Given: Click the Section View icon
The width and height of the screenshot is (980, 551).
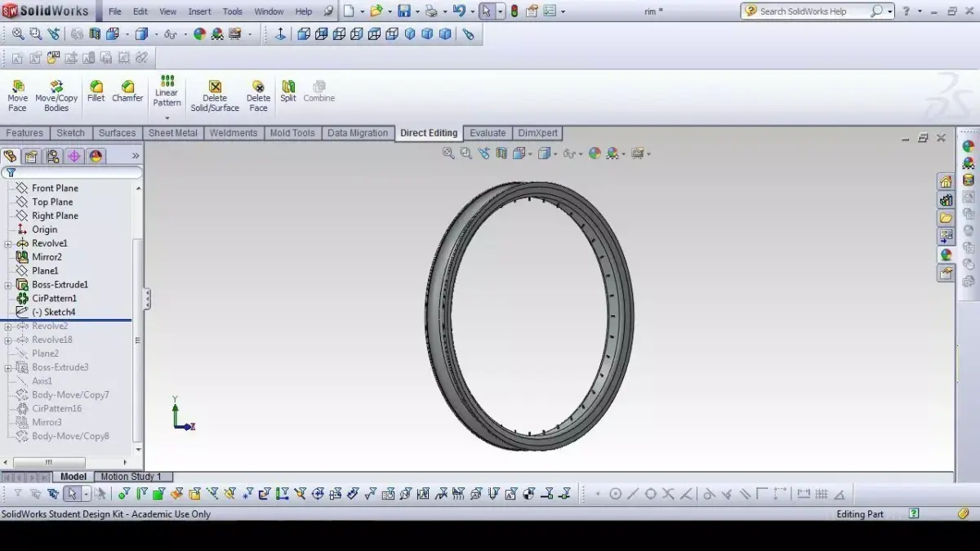Looking at the screenshot, I should [x=501, y=153].
